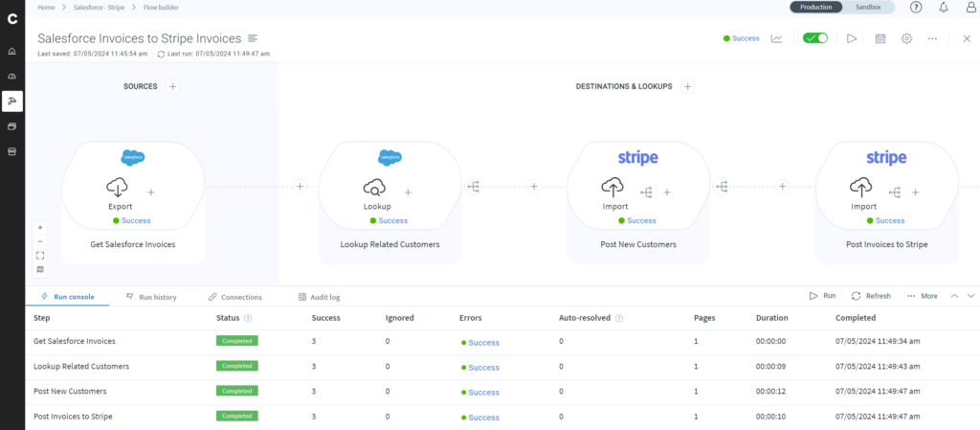Open Import icon in Post New Customers
This screenshot has height=430, width=980.
(x=612, y=187)
